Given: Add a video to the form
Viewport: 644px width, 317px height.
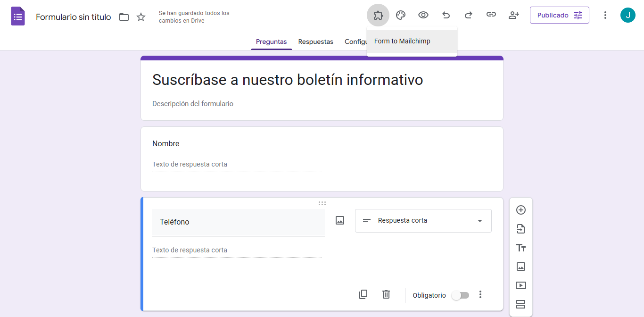Looking at the screenshot, I should 521,285.
